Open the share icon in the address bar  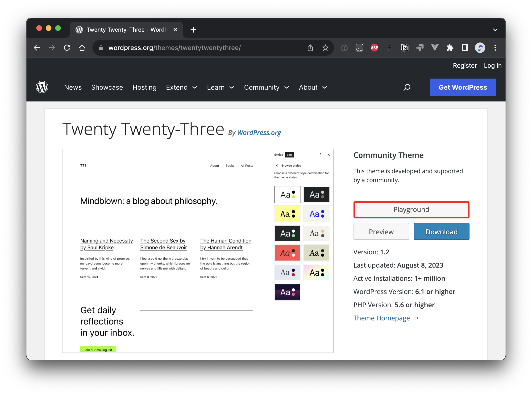coord(310,48)
